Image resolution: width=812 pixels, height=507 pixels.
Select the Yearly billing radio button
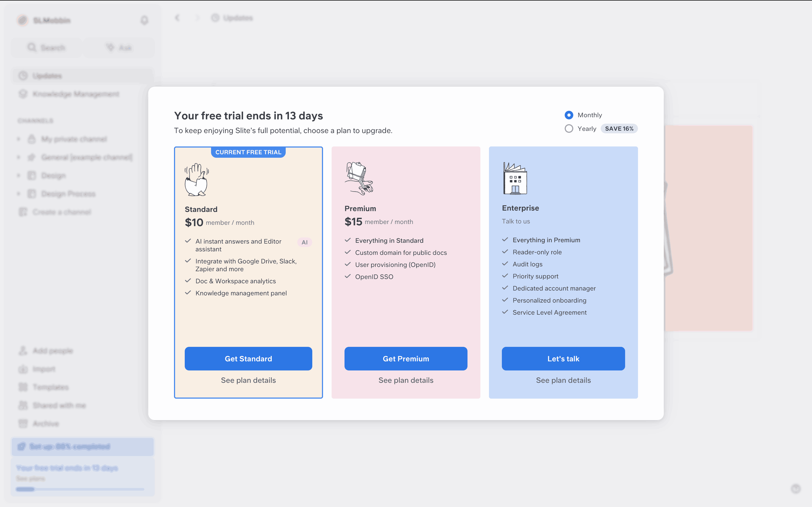(569, 129)
